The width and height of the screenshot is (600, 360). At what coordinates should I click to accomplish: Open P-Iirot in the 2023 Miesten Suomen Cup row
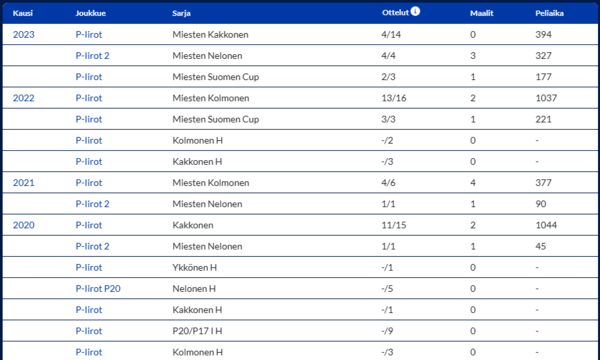89,77
